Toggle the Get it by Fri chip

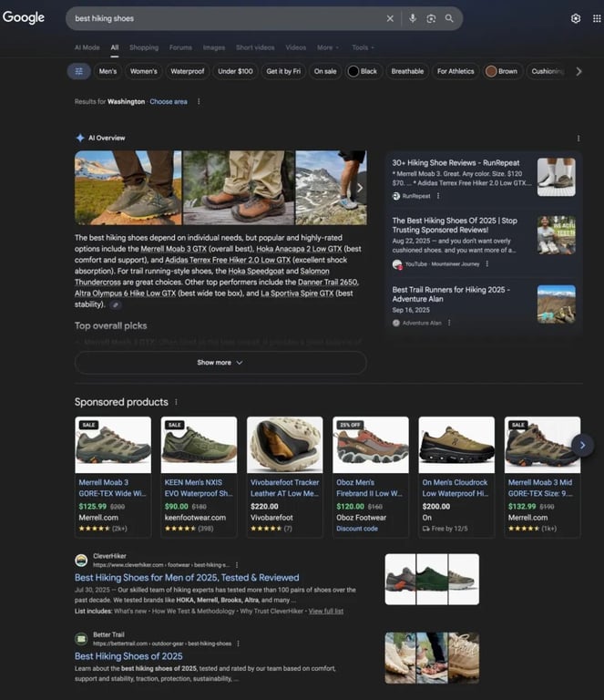283,71
